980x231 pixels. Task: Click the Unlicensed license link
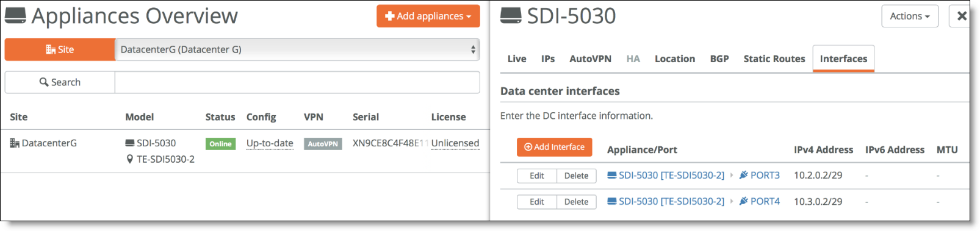click(x=455, y=143)
